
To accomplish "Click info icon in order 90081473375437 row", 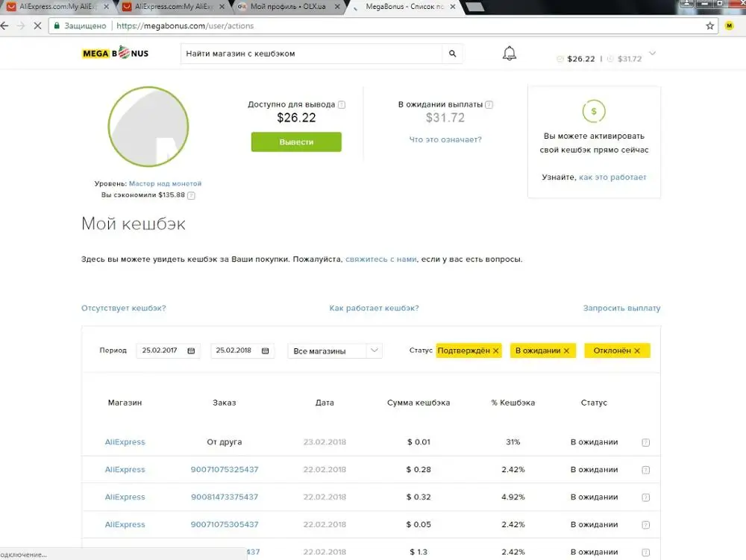I will [x=645, y=497].
